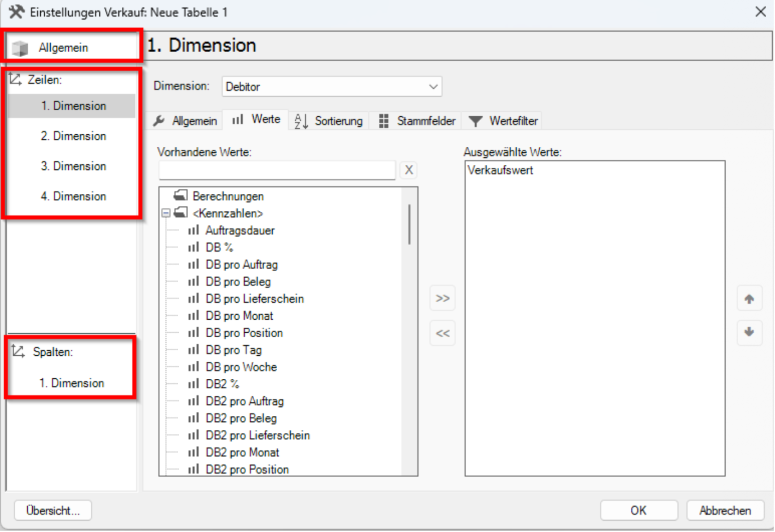Click the Zeilen axis icon
This screenshot has width=775, height=532.
tap(15, 79)
